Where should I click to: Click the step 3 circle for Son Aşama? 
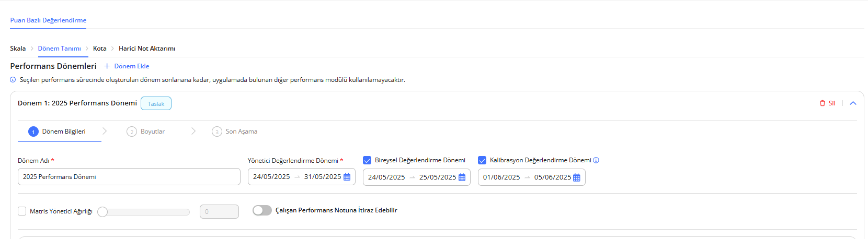pyautogui.click(x=216, y=132)
